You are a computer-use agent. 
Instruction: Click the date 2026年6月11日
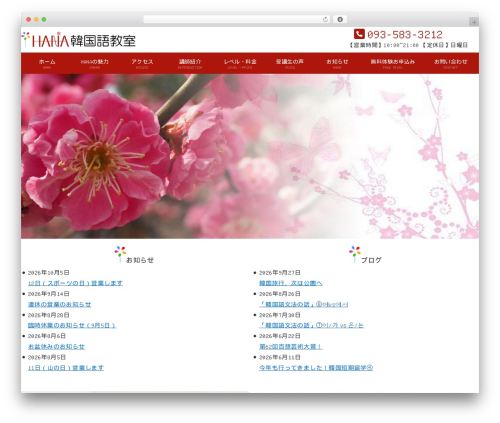point(280,357)
